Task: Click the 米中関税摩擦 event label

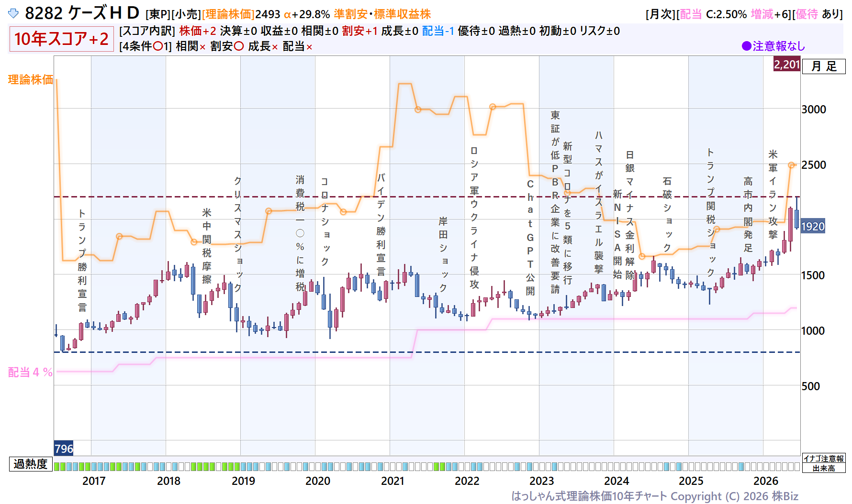Action: coord(207,246)
